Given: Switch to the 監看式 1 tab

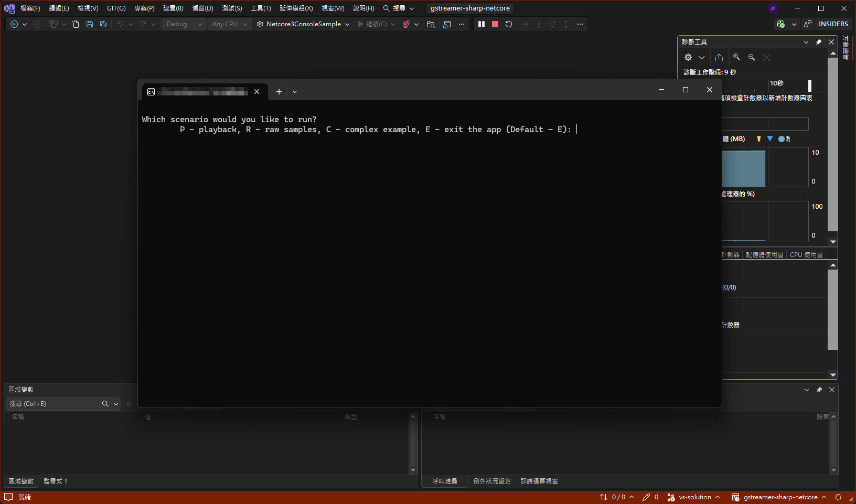Looking at the screenshot, I should point(55,481).
